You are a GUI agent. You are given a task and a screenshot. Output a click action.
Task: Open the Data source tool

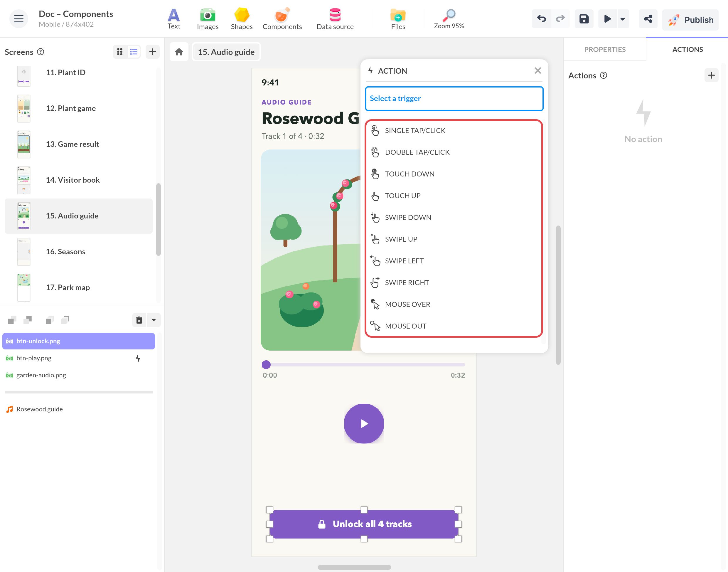335,19
